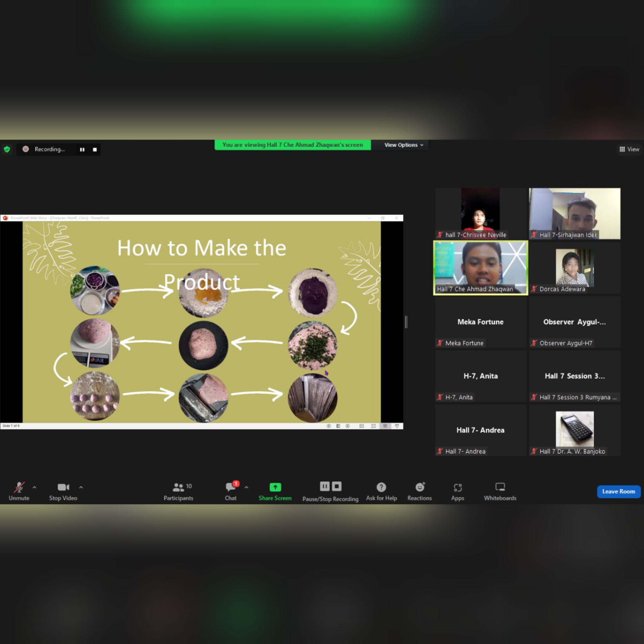Screen dimensions: 644x644
Task: Open the View layout menu
Action: (629, 149)
